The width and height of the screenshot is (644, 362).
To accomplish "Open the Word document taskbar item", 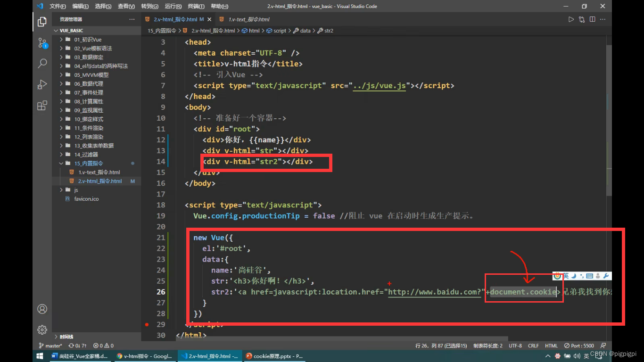I will click(80, 356).
